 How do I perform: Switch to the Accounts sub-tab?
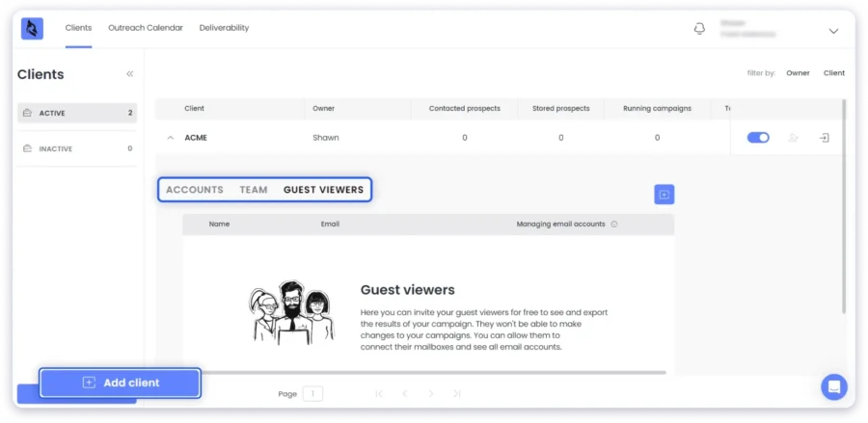pos(195,190)
